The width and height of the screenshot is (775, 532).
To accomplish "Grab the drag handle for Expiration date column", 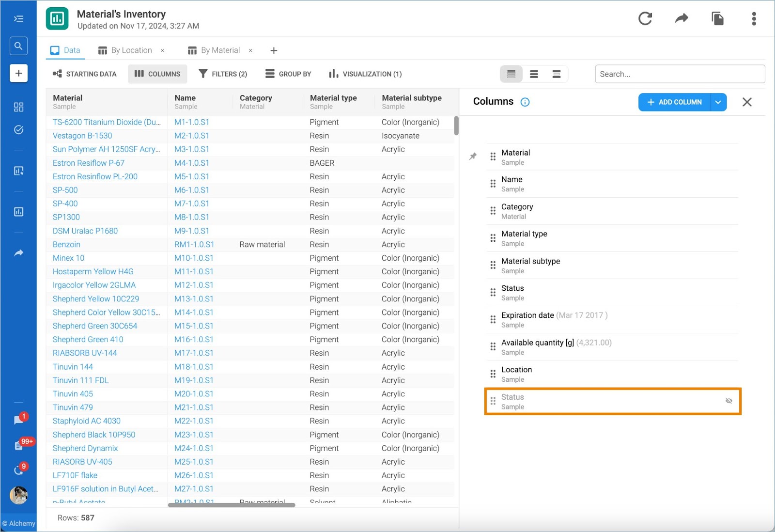I will [493, 319].
